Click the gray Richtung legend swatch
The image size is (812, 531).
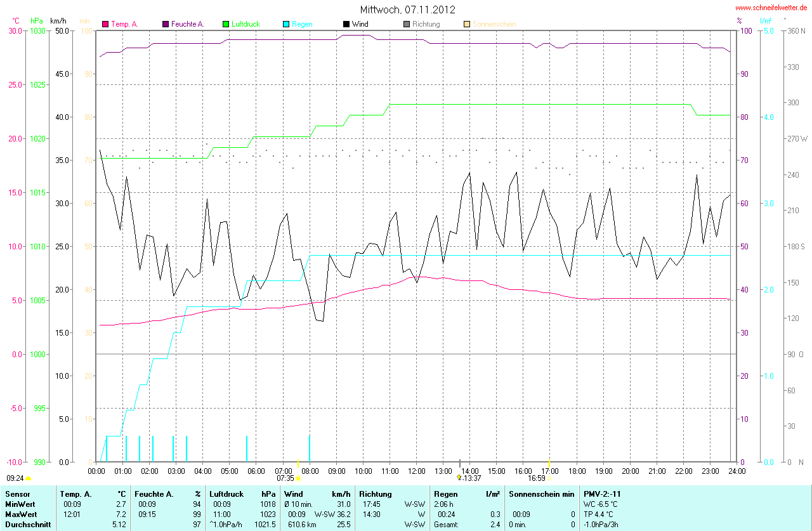[x=407, y=24]
